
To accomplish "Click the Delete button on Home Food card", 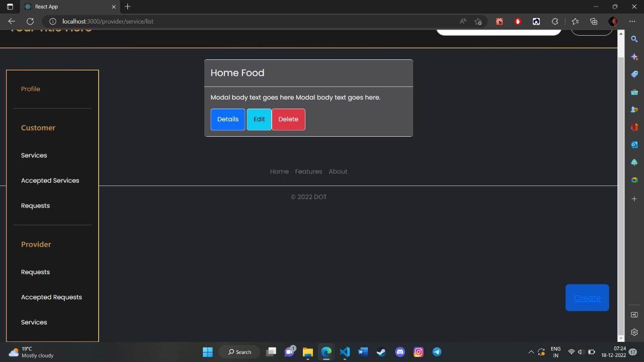I will [x=288, y=119].
